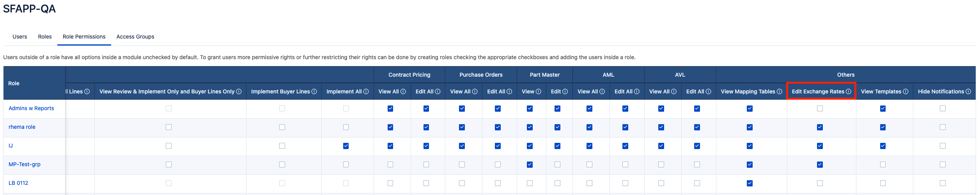Enable View Templates for LB 0112
This screenshot has width=980, height=195.
[883, 183]
